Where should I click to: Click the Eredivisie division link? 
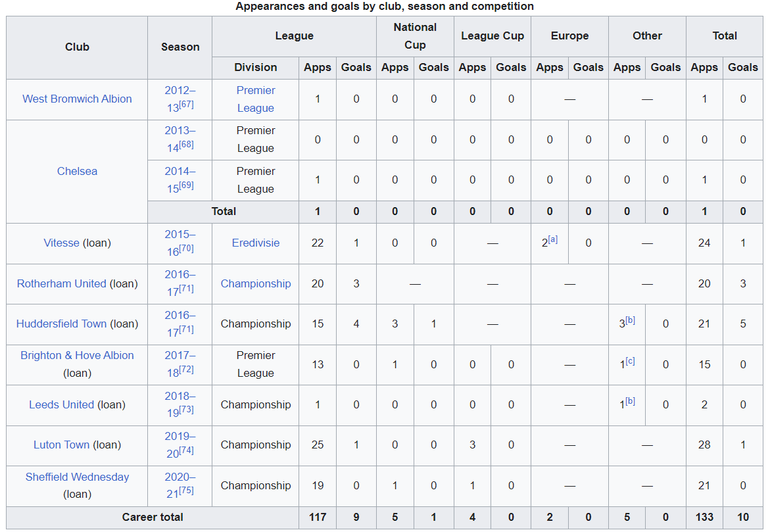255,243
